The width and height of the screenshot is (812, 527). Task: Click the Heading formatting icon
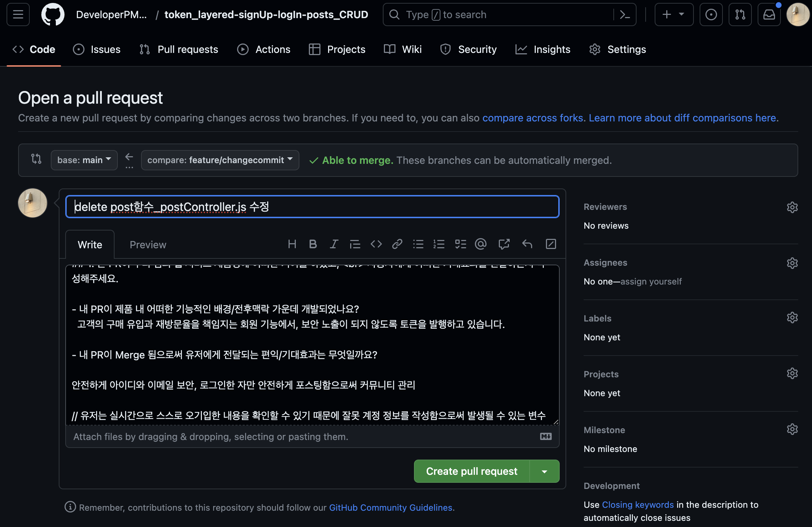coord(292,244)
